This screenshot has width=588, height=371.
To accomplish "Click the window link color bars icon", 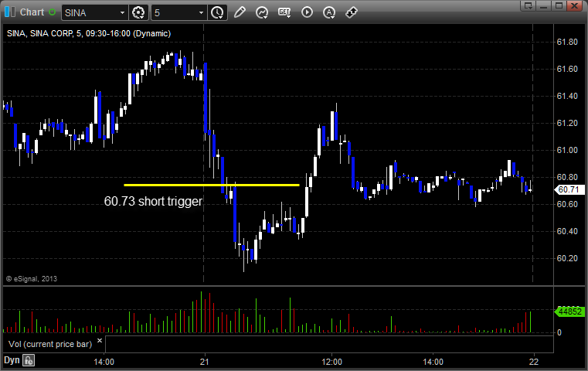I will tap(10, 12).
